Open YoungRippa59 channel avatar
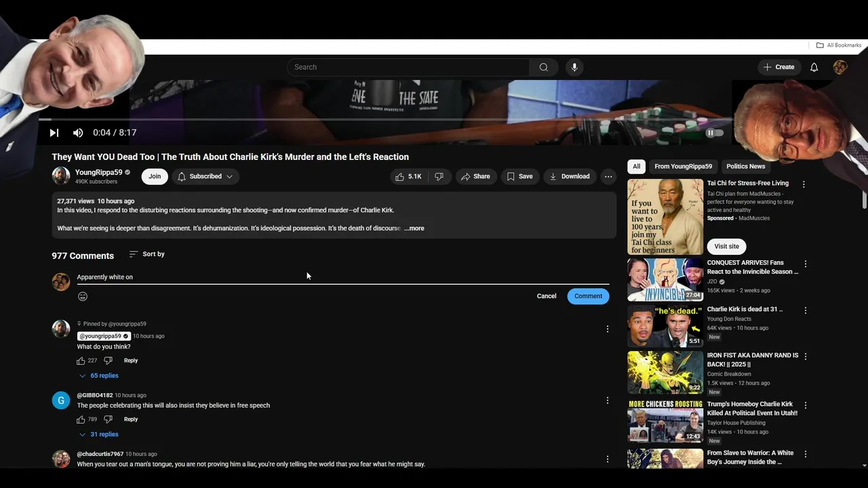 pyautogui.click(x=61, y=176)
